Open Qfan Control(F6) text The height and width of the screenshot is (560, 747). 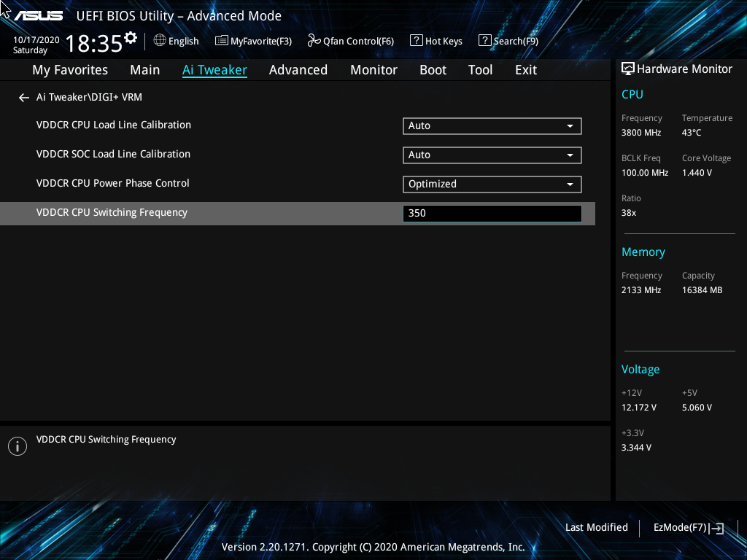click(x=358, y=42)
